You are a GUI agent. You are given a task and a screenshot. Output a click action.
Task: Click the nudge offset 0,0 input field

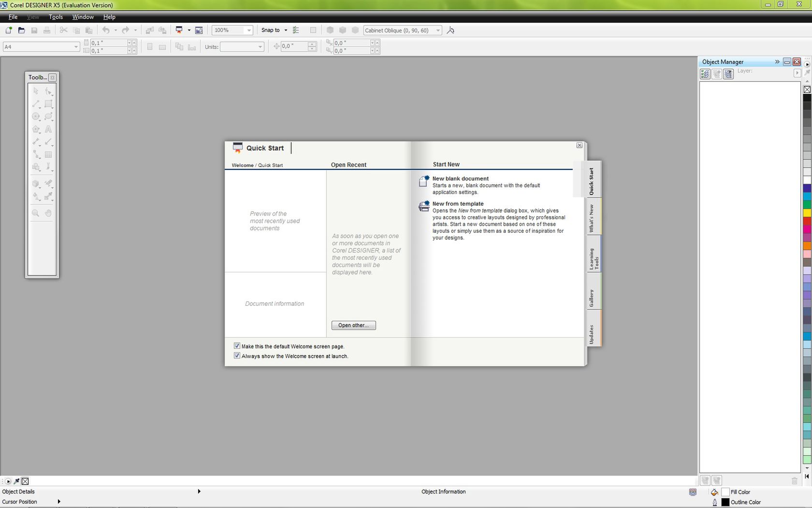294,46
